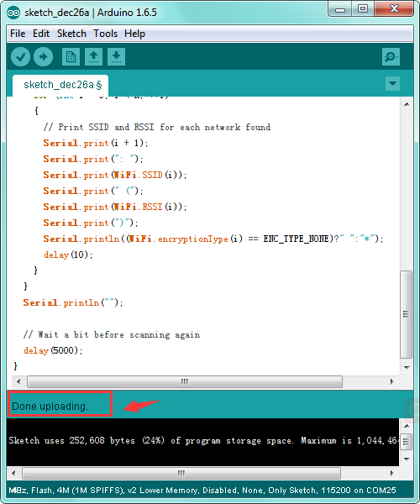Place cursor on 'Serial.print(WiFi.RSSI(i));' line
The height and width of the screenshot is (504, 420).
click(x=115, y=207)
